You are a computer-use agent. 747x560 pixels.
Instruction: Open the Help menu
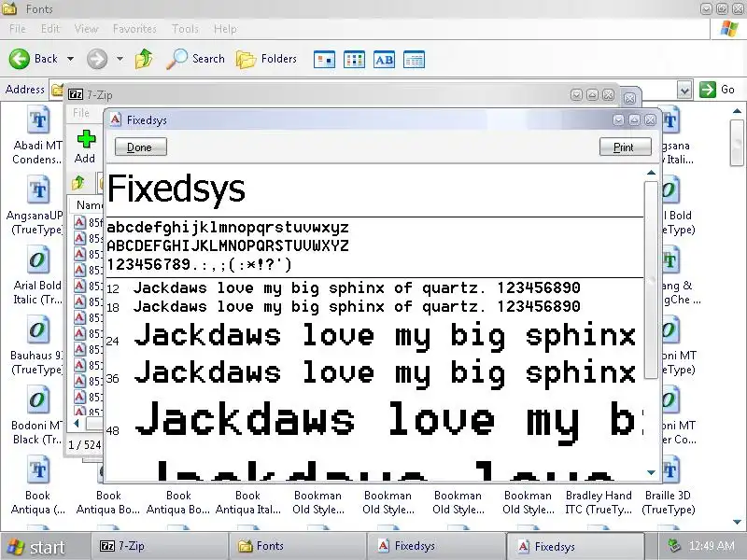225,29
